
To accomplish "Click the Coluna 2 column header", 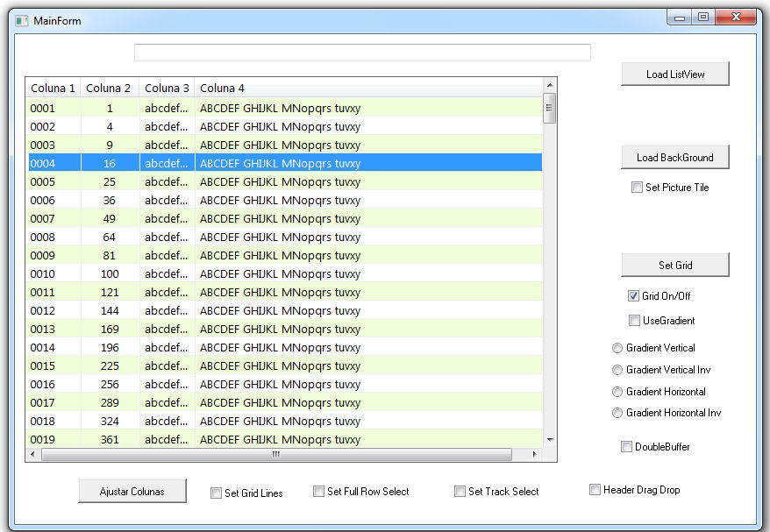I will [110, 88].
